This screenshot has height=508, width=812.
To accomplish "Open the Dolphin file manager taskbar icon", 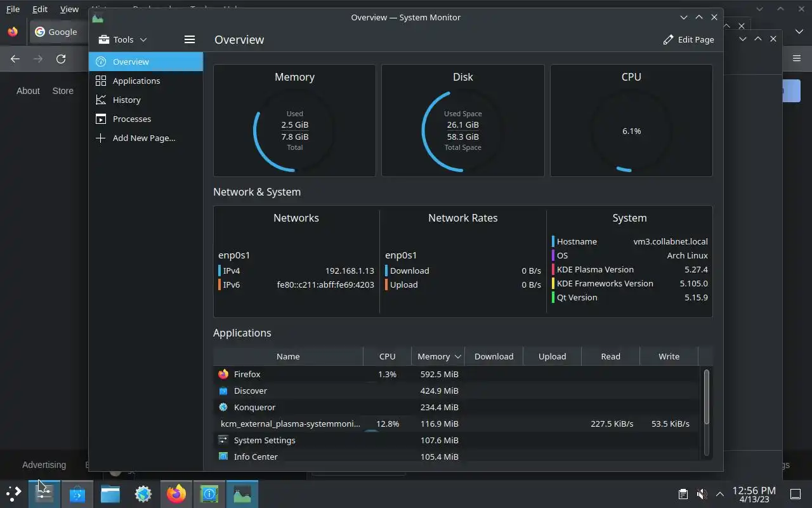I will coord(110,493).
